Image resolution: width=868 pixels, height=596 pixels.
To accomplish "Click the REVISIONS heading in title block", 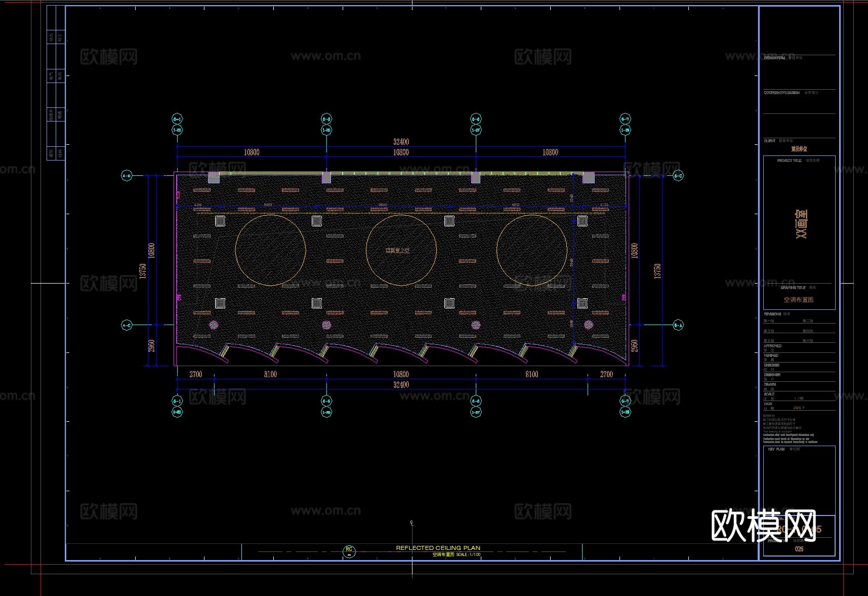I will click(x=772, y=314).
